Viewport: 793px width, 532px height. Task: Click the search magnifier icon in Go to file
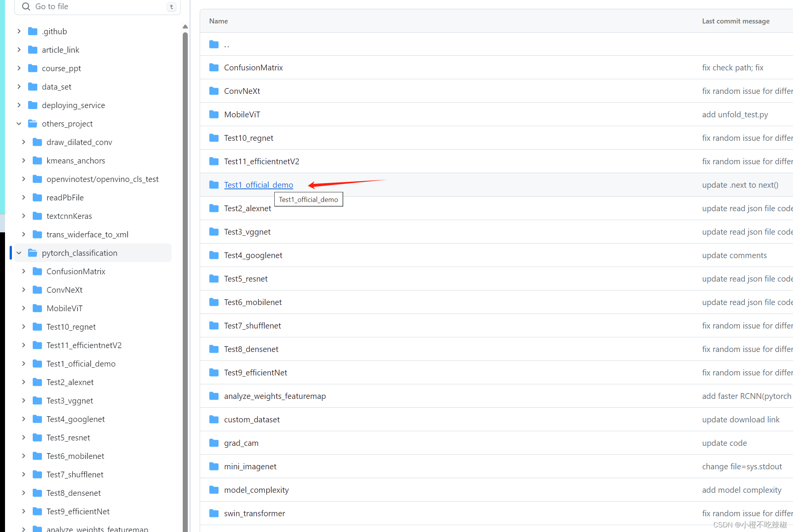click(26, 7)
